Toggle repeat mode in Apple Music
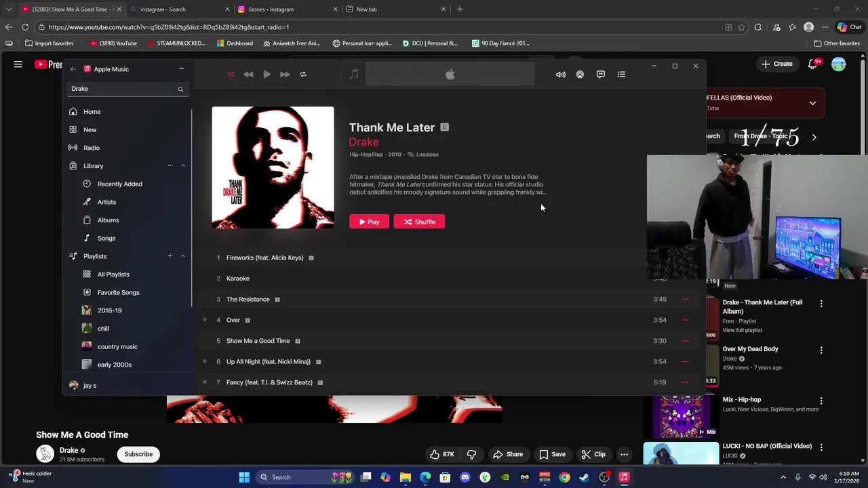 303,75
